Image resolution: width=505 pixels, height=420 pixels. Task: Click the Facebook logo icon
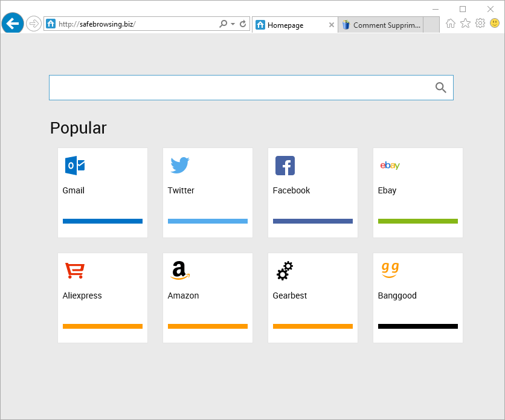pos(285,166)
